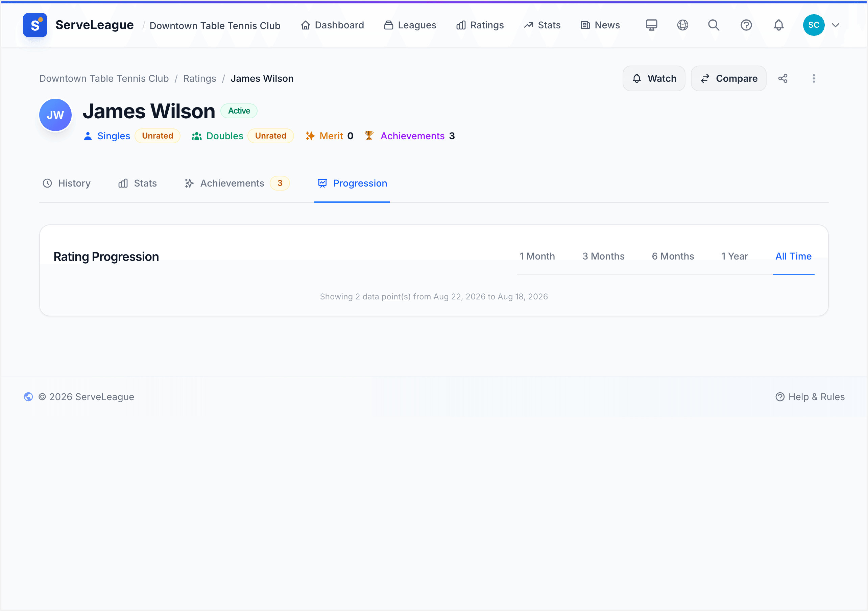Viewport: 868px width, 611px height.
Task: Open Dashboard in the top navigation
Action: coord(332,25)
